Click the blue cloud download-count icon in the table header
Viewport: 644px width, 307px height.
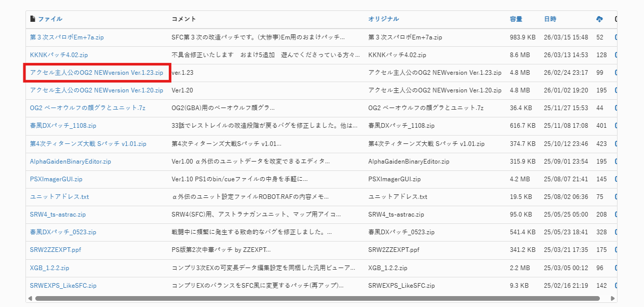[599, 19]
